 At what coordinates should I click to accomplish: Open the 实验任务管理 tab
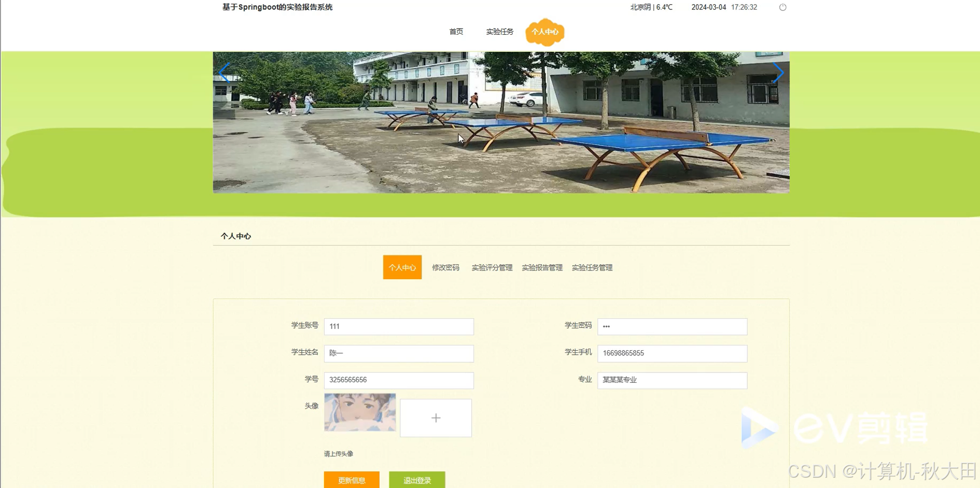592,267
